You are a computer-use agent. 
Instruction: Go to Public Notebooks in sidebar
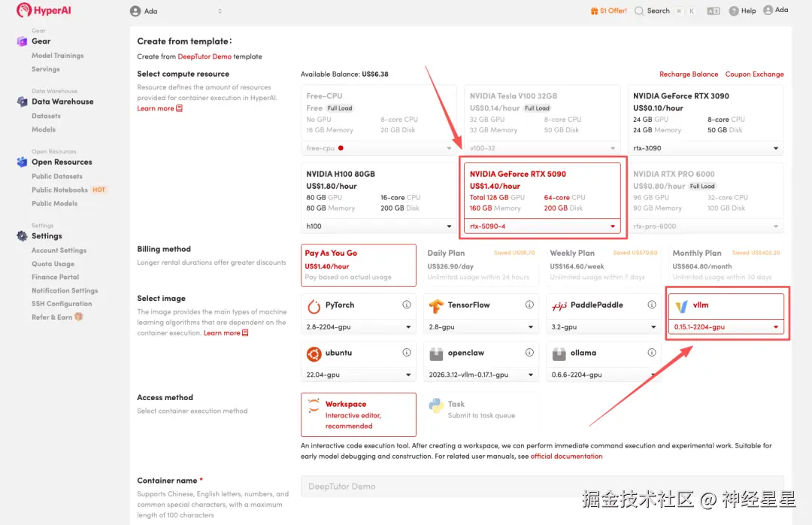59,190
